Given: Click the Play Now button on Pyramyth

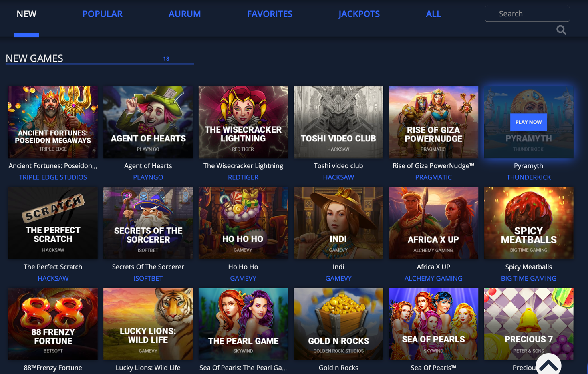Looking at the screenshot, I should (528, 122).
